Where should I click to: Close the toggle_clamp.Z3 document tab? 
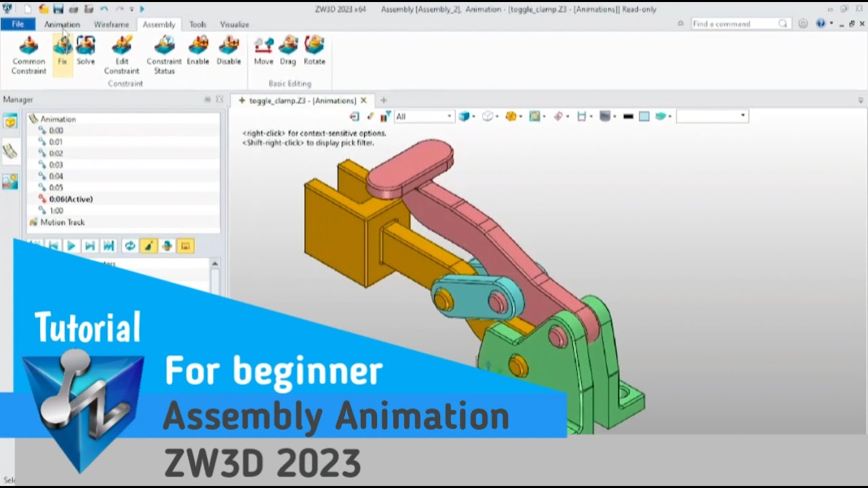click(363, 100)
